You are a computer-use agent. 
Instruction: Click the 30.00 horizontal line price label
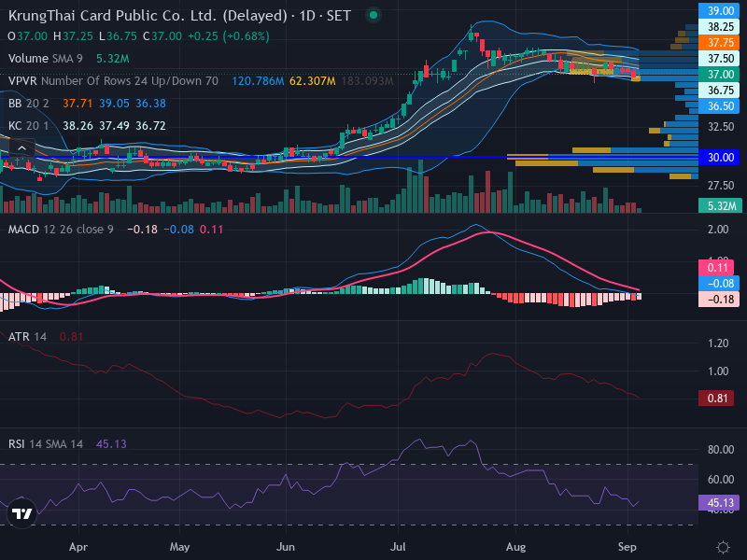pos(719,158)
